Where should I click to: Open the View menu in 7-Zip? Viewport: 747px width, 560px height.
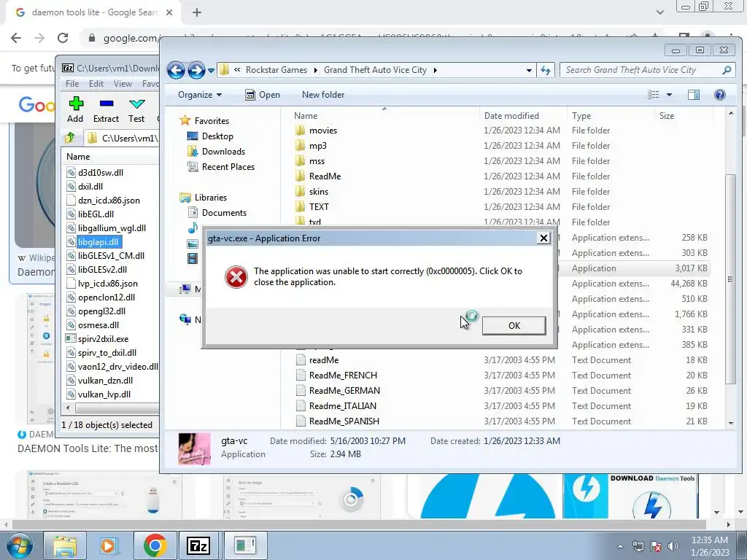click(x=123, y=83)
